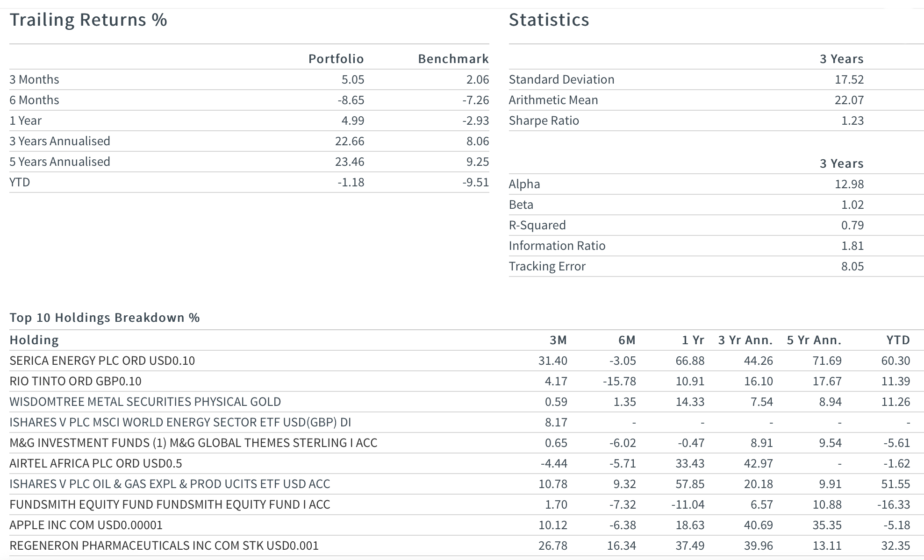Click the Holding column header
This screenshot has width=924, height=560.
click(x=34, y=340)
